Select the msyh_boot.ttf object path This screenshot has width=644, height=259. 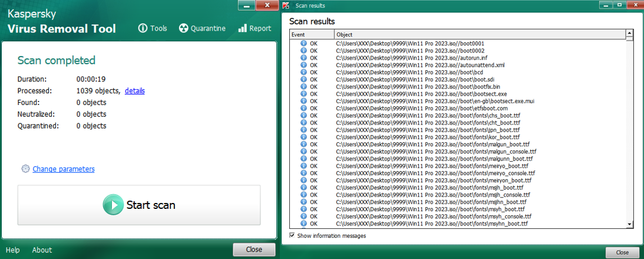pos(431,209)
